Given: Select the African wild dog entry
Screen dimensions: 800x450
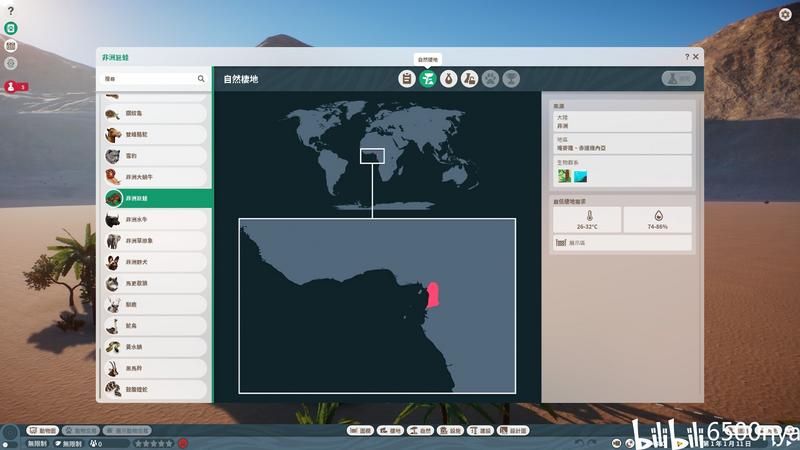Looking at the screenshot, I should tap(155, 262).
